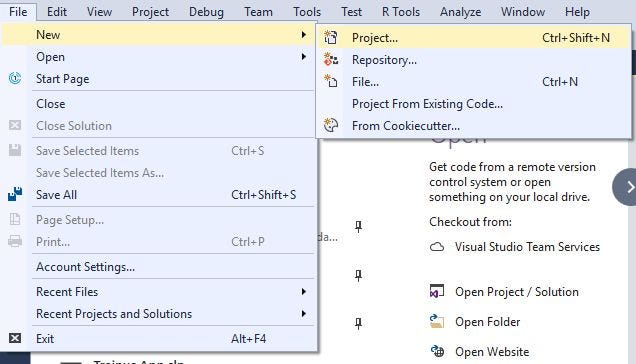The width and height of the screenshot is (636, 364).
Task: Click the Cookiecutter palette icon
Action: pyautogui.click(x=331, y=125)
